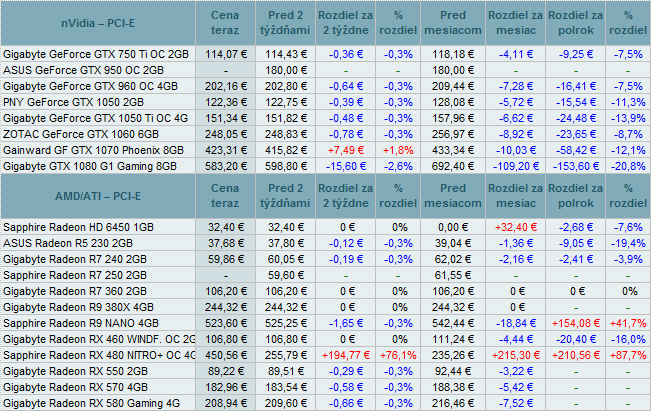This screenshot has width=651, height=411.
Task: Click Sapphire Radeon R9 NANO 4GB
Action: 81,323
